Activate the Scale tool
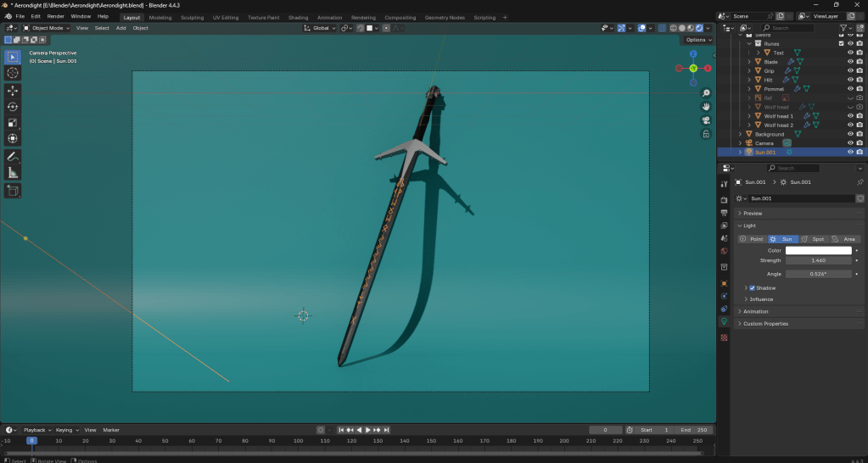The width and height of the screenshot is (868, 463). point(13,122)
